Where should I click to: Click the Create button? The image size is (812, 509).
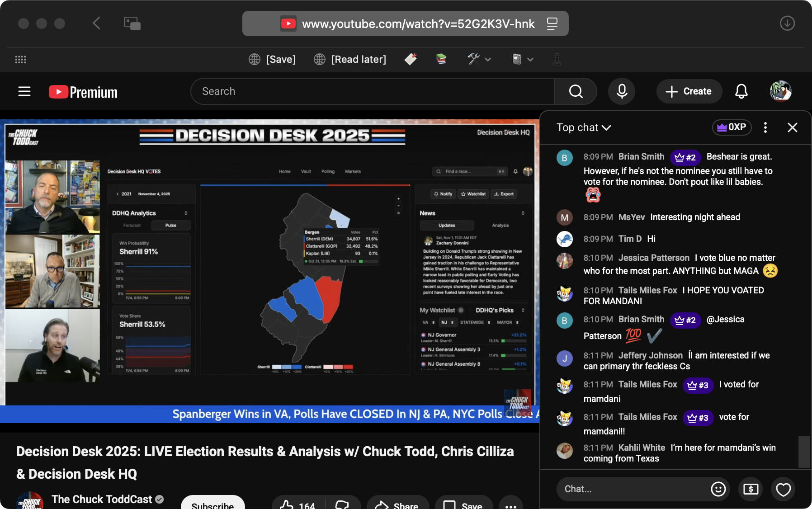(689, 91)
